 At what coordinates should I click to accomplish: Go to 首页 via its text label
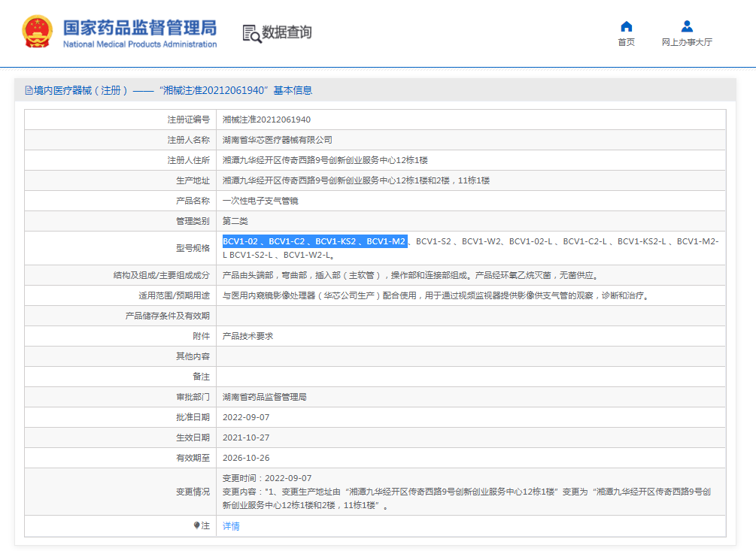click(x=627, y=42)
